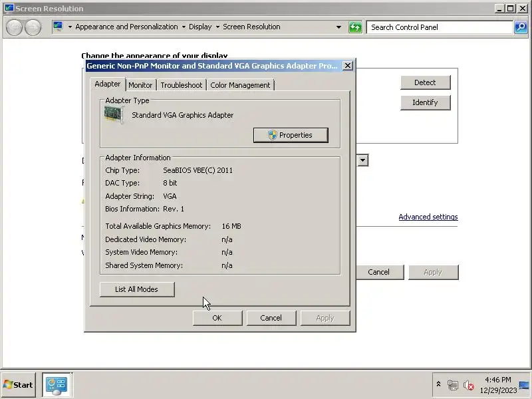Open adapter Properties button
Image resolution: width=532 pixels, height=399 pixels.
point(291,135)
